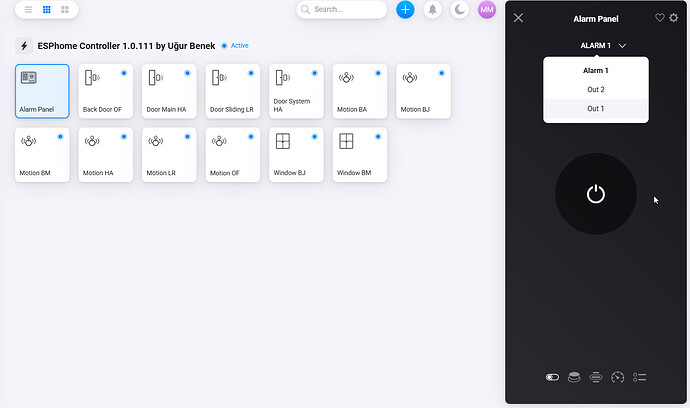Open notifications bell icon

pyautogui.click(x=433, y=9)
